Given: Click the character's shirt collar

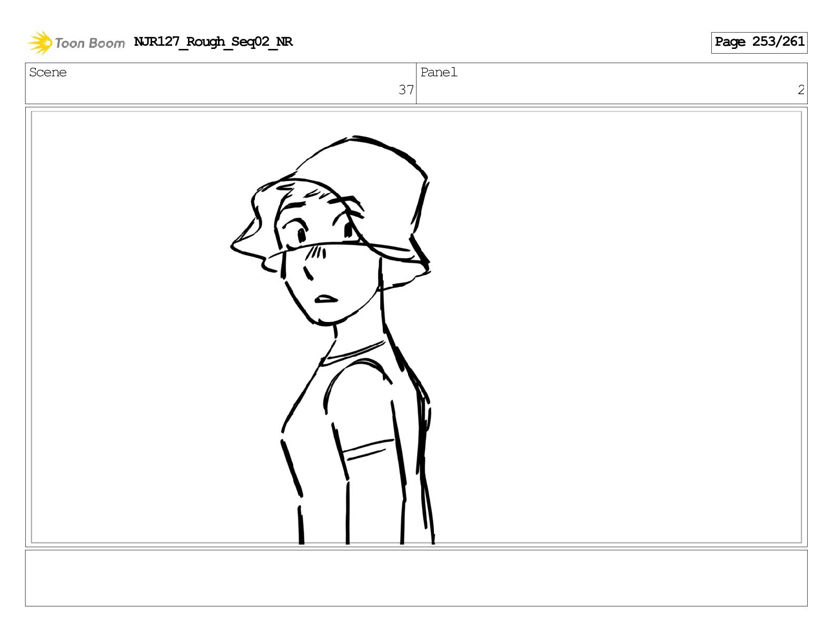Looking at the screenshot, I should (x=352, y=354).
